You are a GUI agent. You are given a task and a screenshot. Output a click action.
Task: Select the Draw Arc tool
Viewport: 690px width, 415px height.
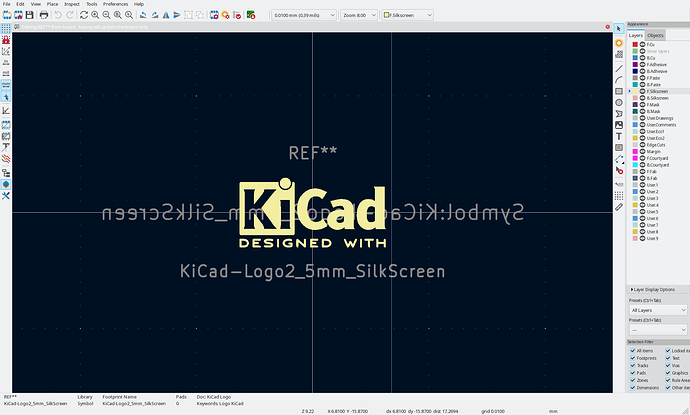click(619, 80)
